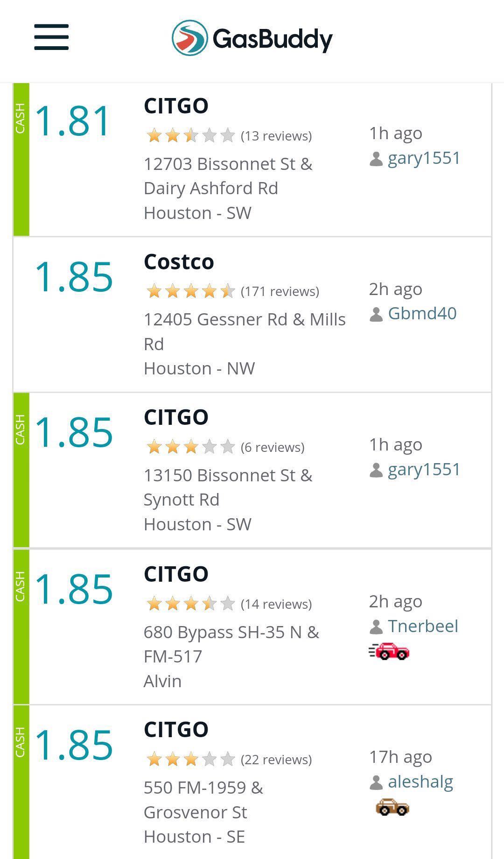Click the brown car badge under aleshalg
This screenshot has width=504, height=859.
(392, 806)
